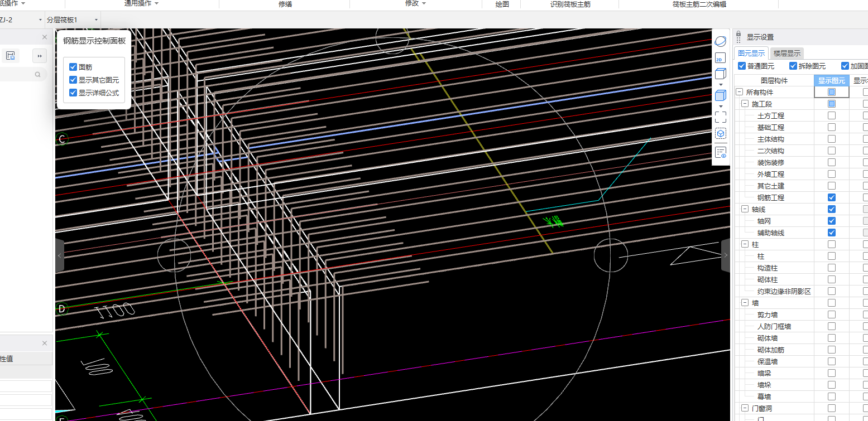Select the shaded blue cube display icon
Screen dimensions: 868x421
(720, 95)
